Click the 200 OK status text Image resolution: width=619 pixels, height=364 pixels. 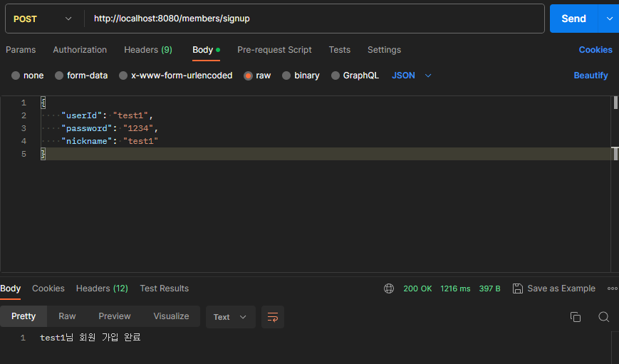[417, 288]
